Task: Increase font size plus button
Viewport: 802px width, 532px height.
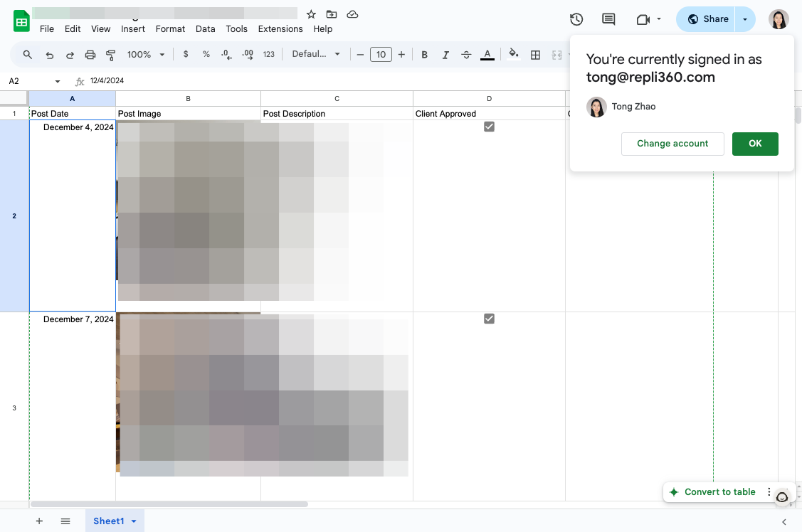Action: tap(401, 55)
